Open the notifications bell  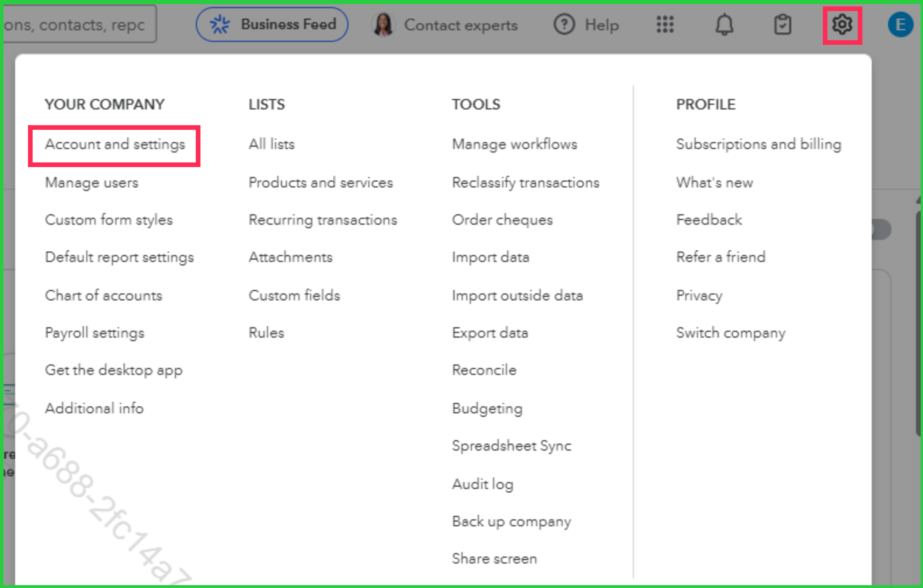pyautogui.click(x=724, y=25)
